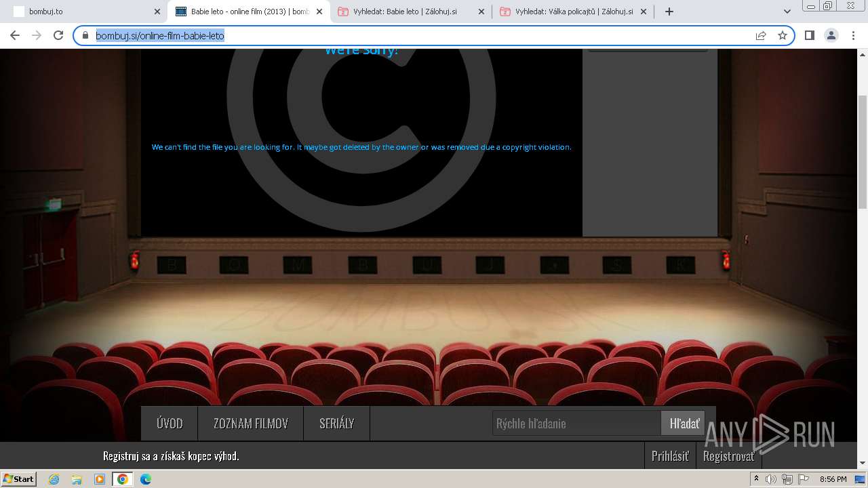868x488 pixels.
Task: Click the copyright removal message text
Action: [x=361, y=147]
